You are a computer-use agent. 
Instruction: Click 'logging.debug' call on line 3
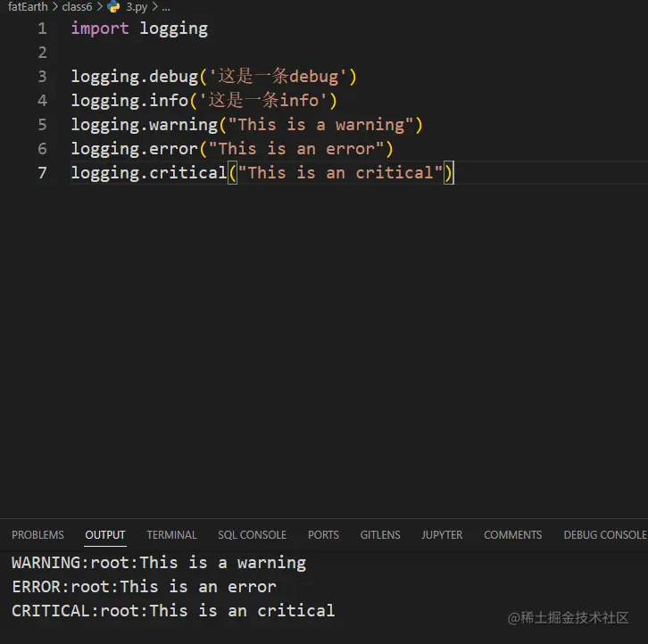(x=135, y=78)
